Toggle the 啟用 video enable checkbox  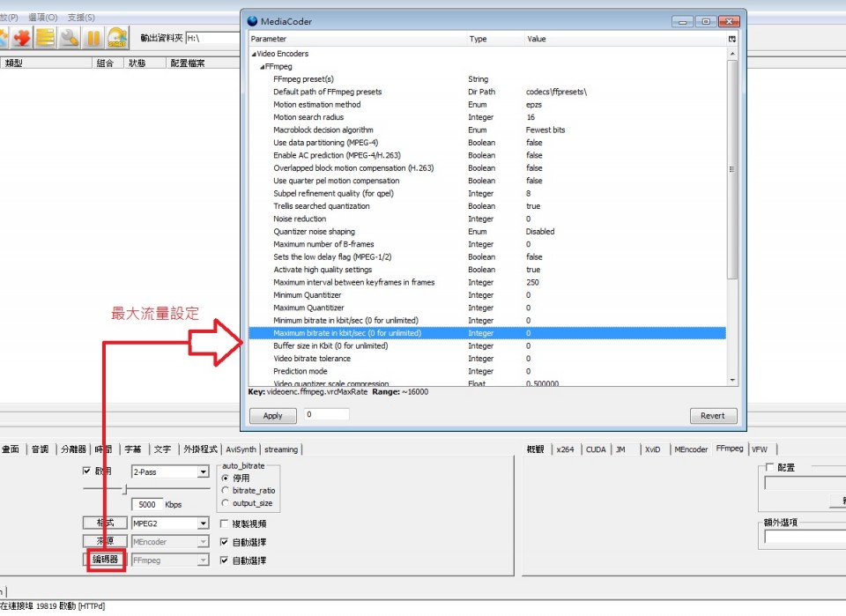pyautogui.click(x=86, y=471)
